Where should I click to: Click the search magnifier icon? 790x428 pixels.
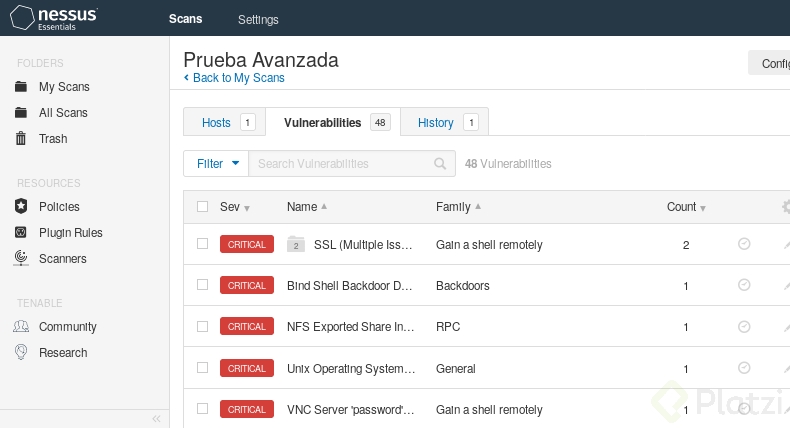click(440, 164)
